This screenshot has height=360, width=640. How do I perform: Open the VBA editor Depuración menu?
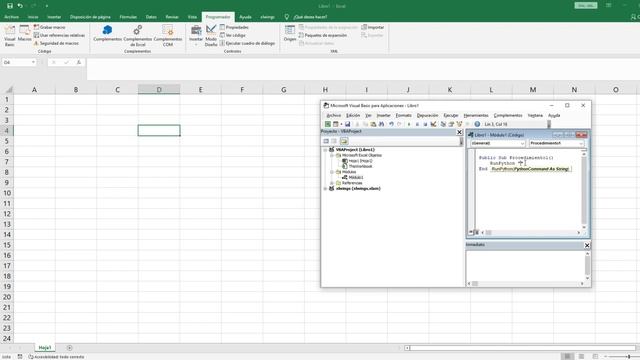tap(427, 116)
